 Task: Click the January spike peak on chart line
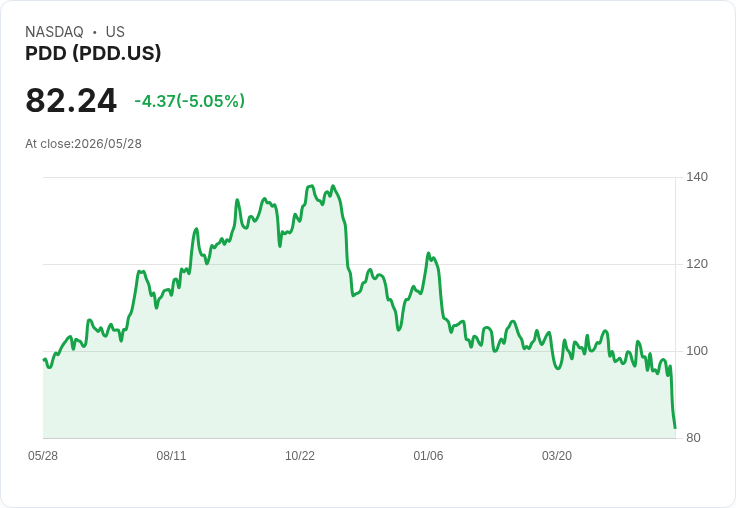428,254
